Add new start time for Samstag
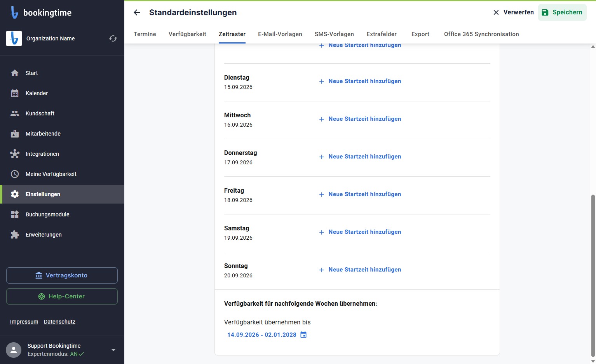The width and height of the screenshot is (596, 364). (x=360, y=232)
